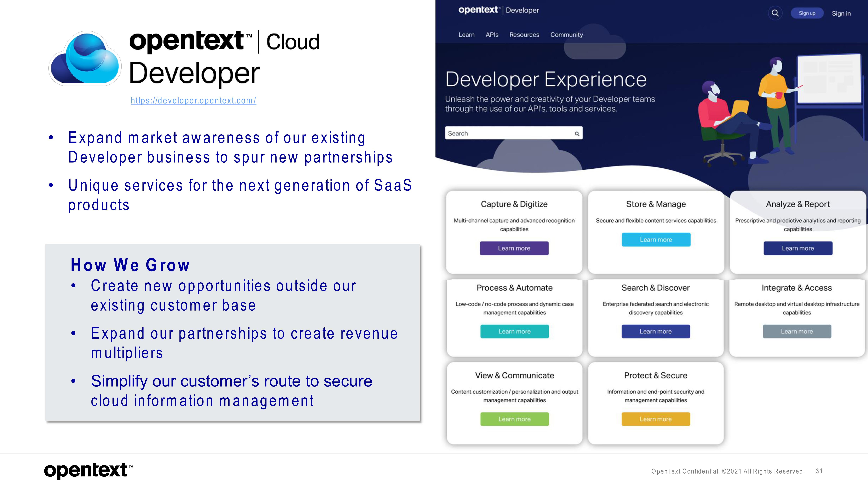Click Learn more under View & Communicate
Image resolution: width=868 pixels, height=488 pixels.
click(x=514, y=419)
